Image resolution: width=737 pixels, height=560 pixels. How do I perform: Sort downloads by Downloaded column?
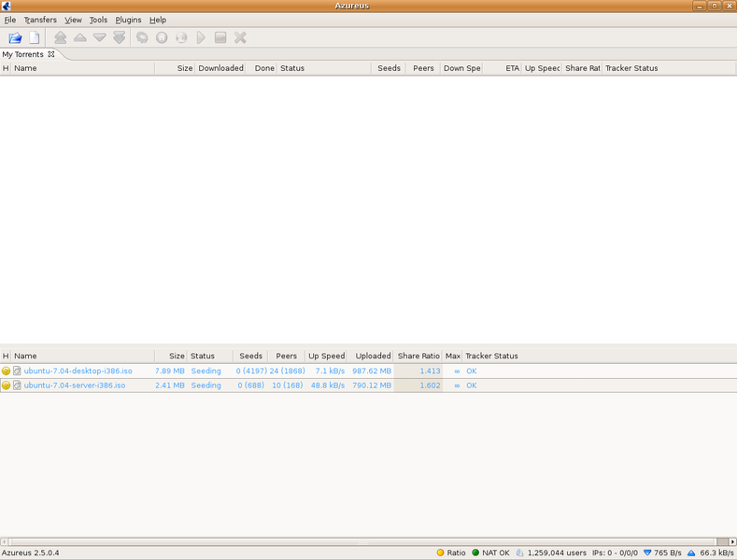(220, 68)
